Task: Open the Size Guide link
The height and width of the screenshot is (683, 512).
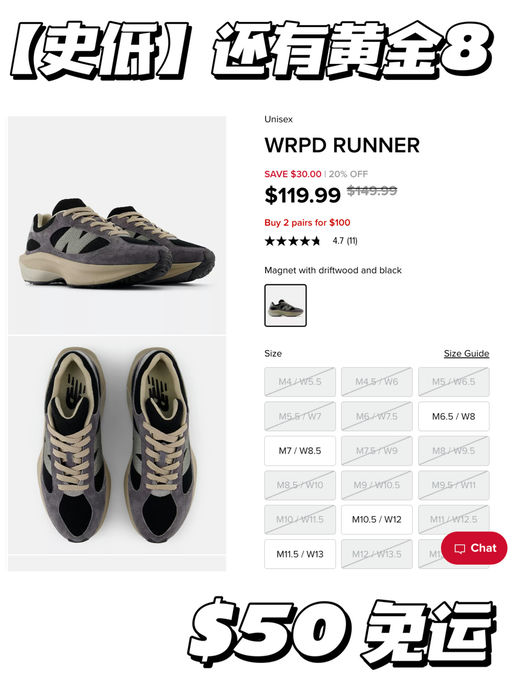Action: [466, 353]
